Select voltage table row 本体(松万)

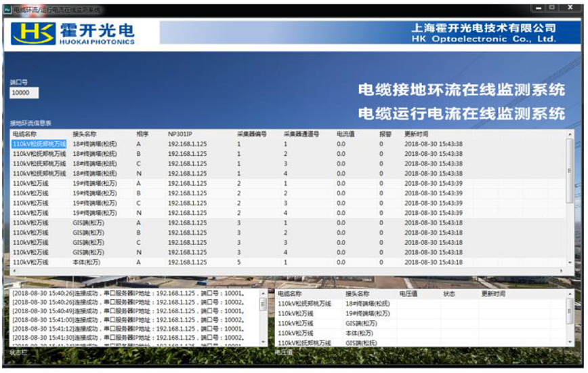coord(421,333)
